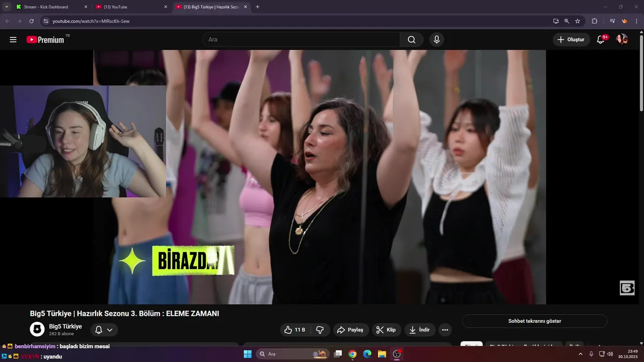The image size is (644, 362).
Task: Close the (13) YouTube tab
Action: [166, 7]
